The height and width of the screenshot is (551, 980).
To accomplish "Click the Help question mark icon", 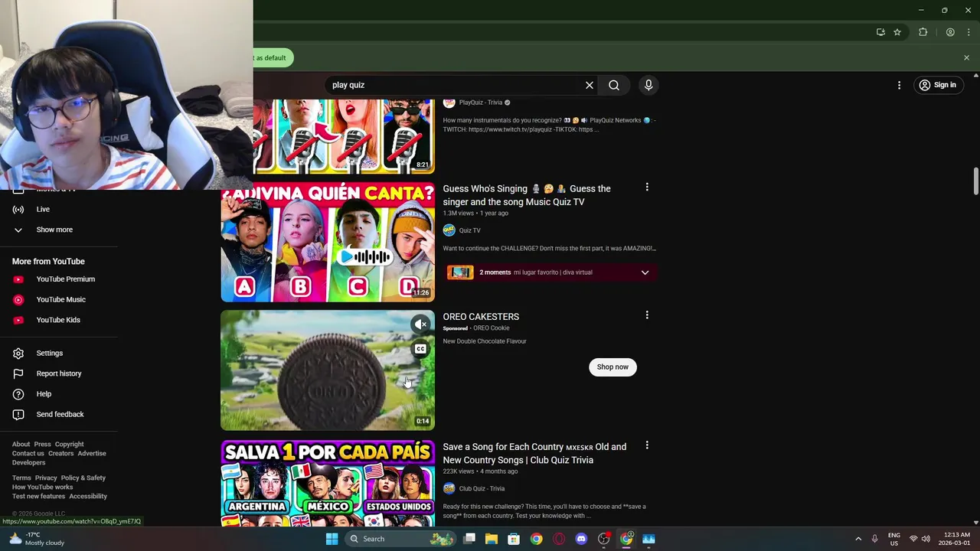I will (18, 394).
